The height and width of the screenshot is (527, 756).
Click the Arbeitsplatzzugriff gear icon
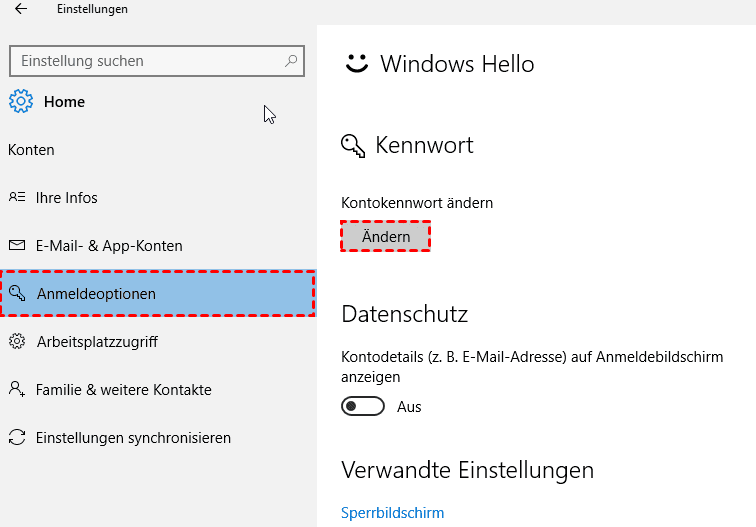point(17,341)
